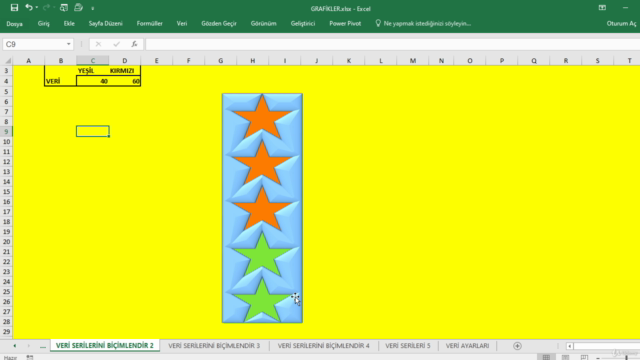The image size is (640, 360).
Task: Open the Veri ribbon tab
Action: pyautogui.click(x=182, y=24)
